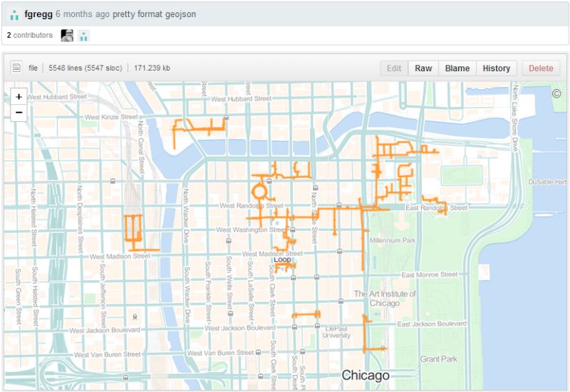Click the teal identicon contributor avatar

83,36
